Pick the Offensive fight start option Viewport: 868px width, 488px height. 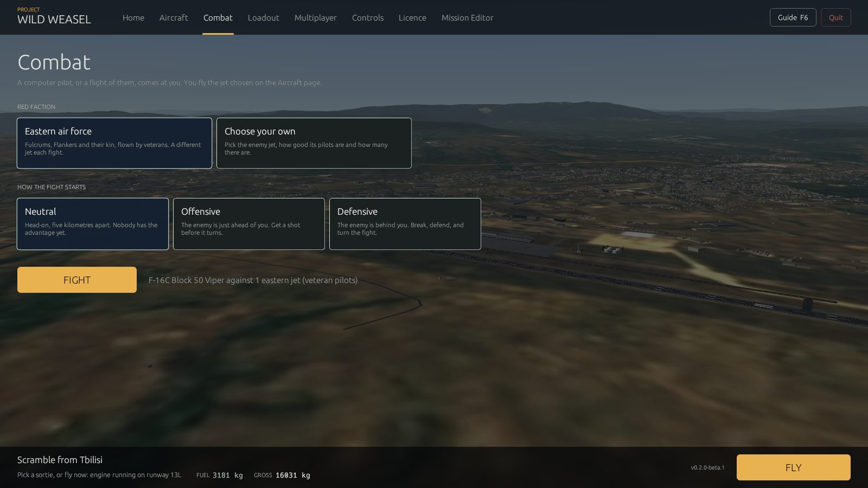(249, 224)
